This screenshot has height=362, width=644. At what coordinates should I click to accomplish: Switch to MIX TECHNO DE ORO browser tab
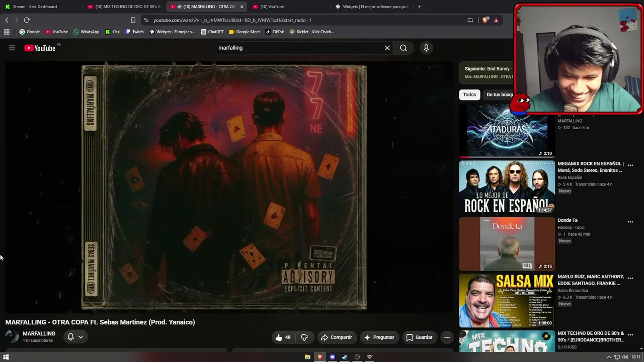(123, 7)
